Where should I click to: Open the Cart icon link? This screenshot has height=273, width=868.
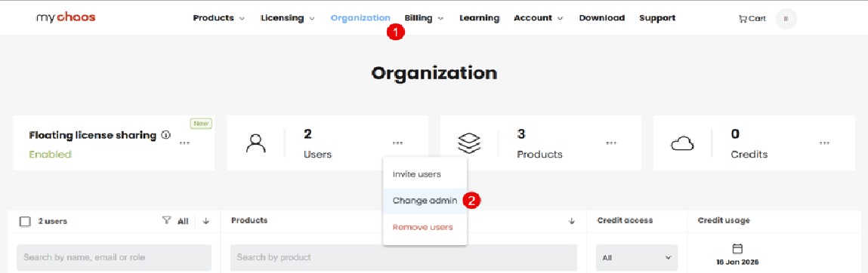pos(752,18)
